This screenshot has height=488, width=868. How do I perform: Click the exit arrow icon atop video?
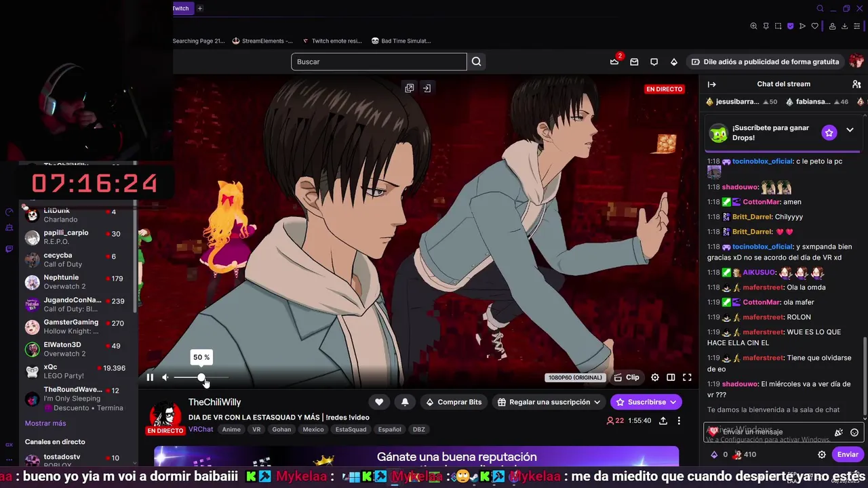[427, 88]
